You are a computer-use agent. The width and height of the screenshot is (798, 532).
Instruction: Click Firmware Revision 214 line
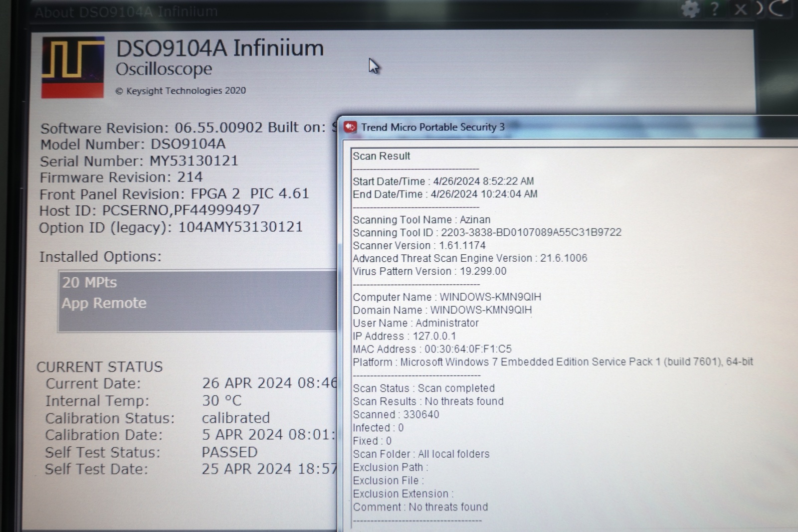(121, 177)
